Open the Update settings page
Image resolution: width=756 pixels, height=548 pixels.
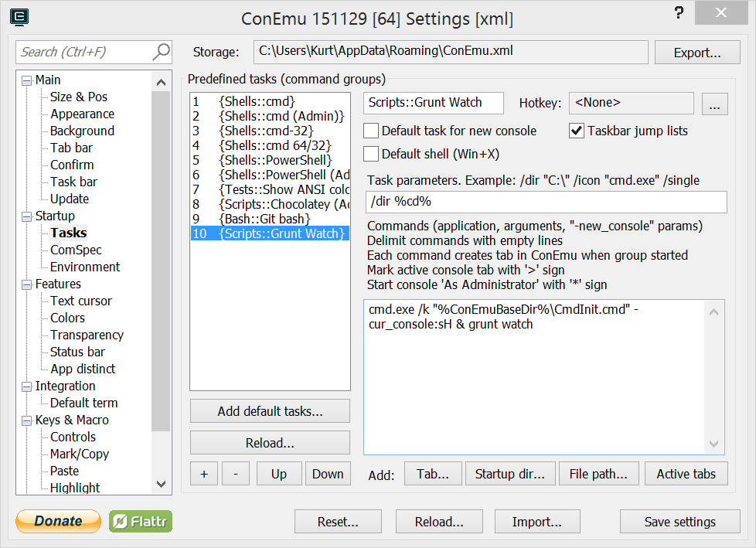pos(70,199)
